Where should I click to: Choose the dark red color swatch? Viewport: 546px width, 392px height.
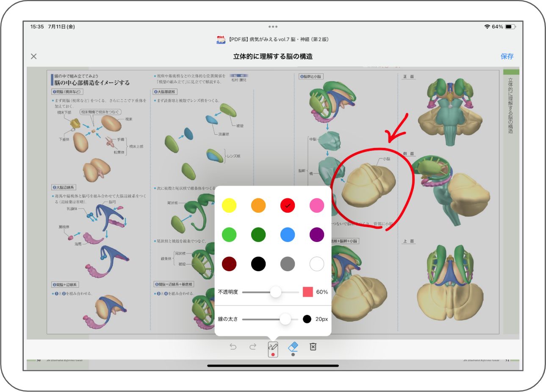[229, 264]
